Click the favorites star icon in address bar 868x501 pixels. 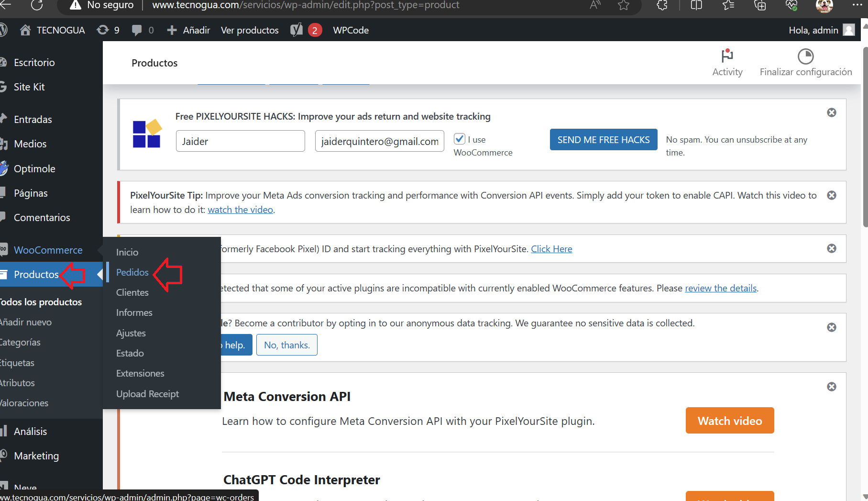(x=624, y=5)
